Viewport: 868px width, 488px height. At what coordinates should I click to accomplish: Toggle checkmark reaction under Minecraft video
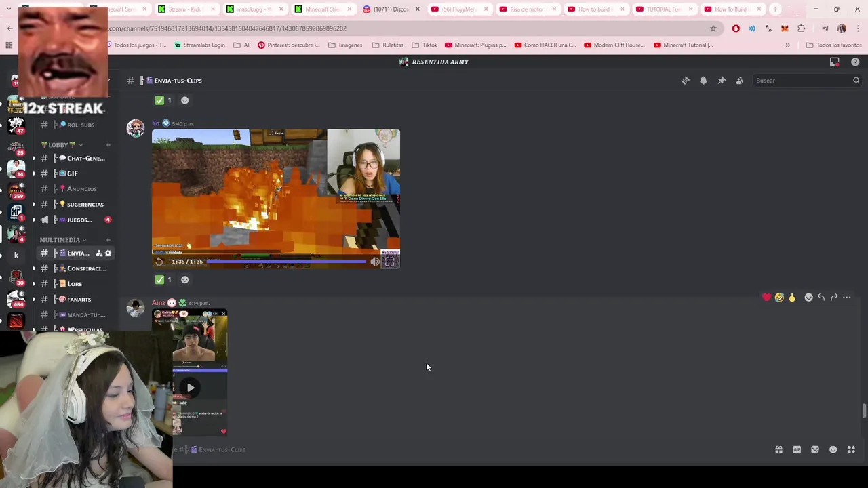[163, 279]
